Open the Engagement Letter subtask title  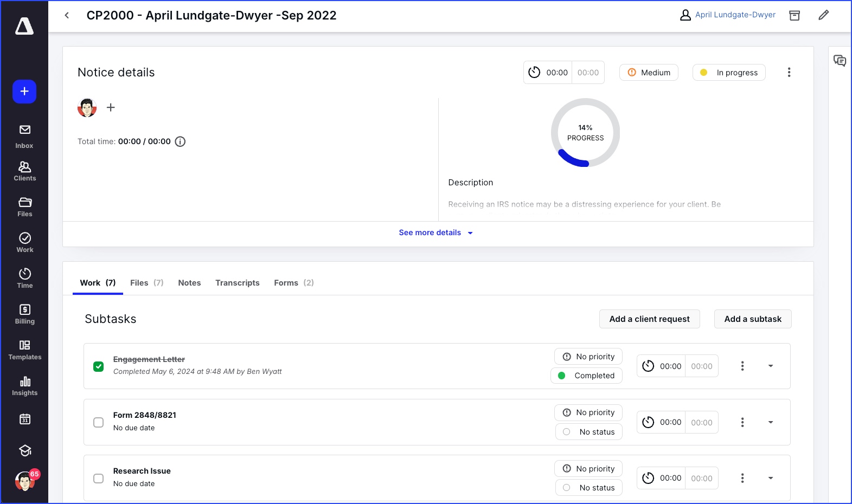(149, 359)
